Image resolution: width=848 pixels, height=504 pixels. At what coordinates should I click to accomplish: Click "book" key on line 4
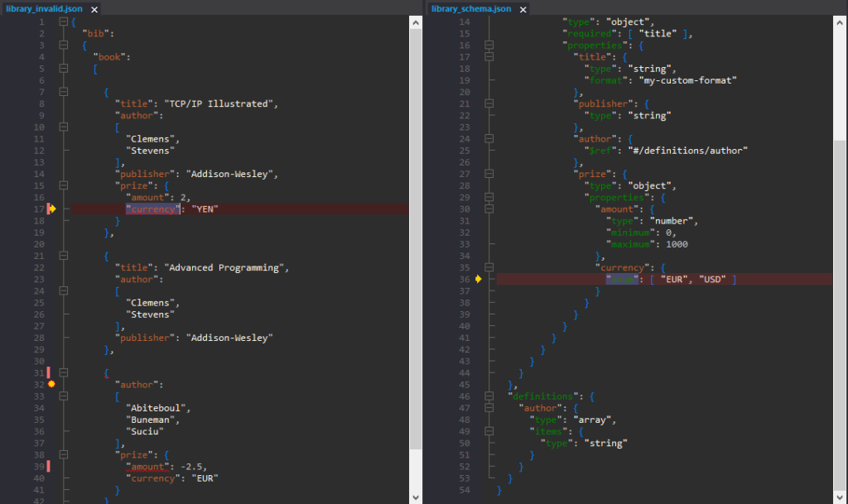[109, 57]
